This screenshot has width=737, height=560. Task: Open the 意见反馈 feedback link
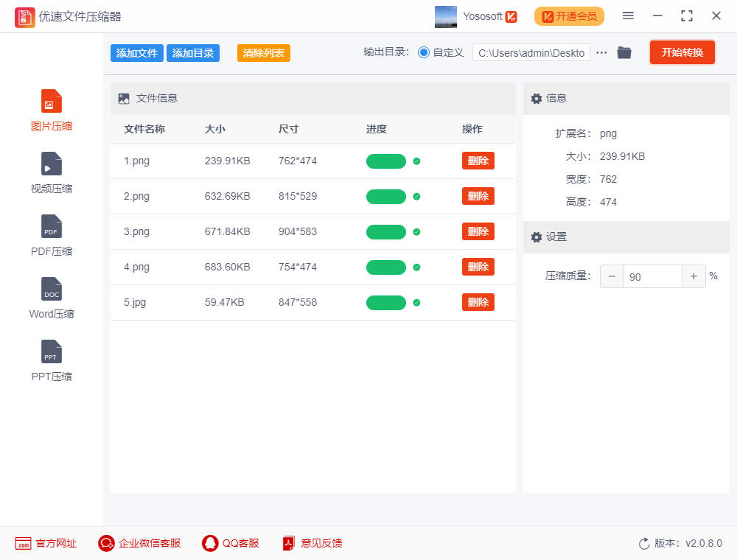[x=312, y=543]
